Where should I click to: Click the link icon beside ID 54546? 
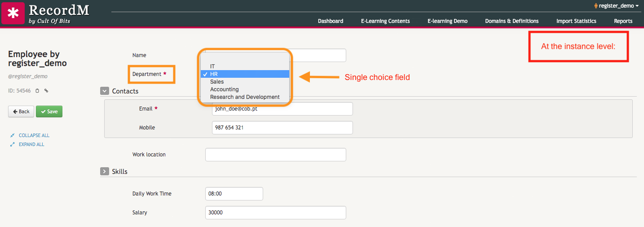pyautogui.click(x=46, y=91)
